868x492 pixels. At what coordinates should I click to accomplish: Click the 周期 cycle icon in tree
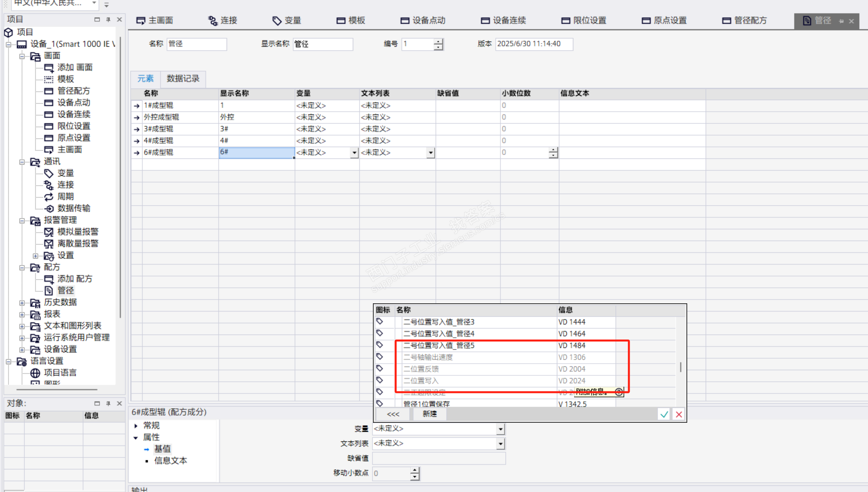49,196
